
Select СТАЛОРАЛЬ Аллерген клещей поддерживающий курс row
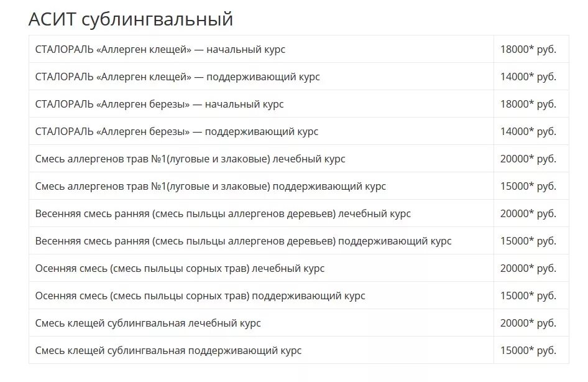[299, 77]
